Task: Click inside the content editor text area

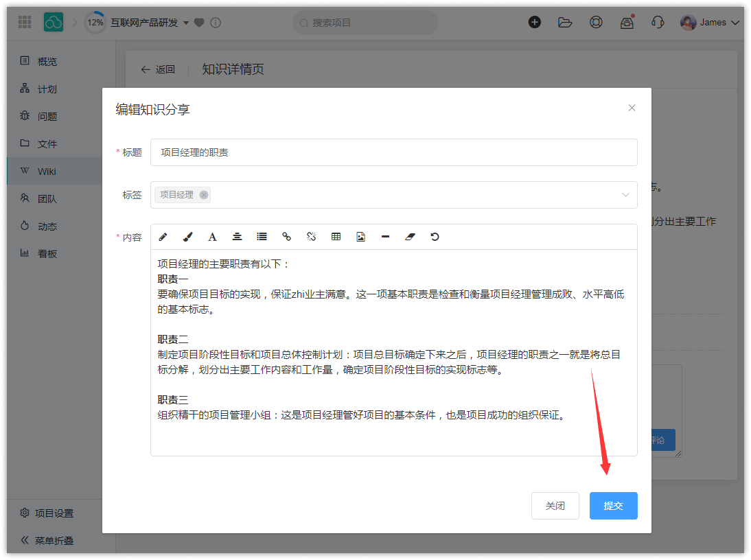Action: 394,353
